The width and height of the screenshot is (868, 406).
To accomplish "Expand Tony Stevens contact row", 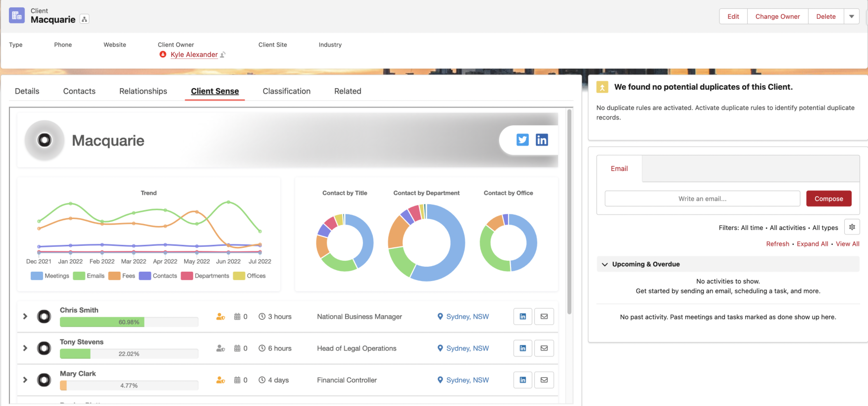I will (25, 348).
